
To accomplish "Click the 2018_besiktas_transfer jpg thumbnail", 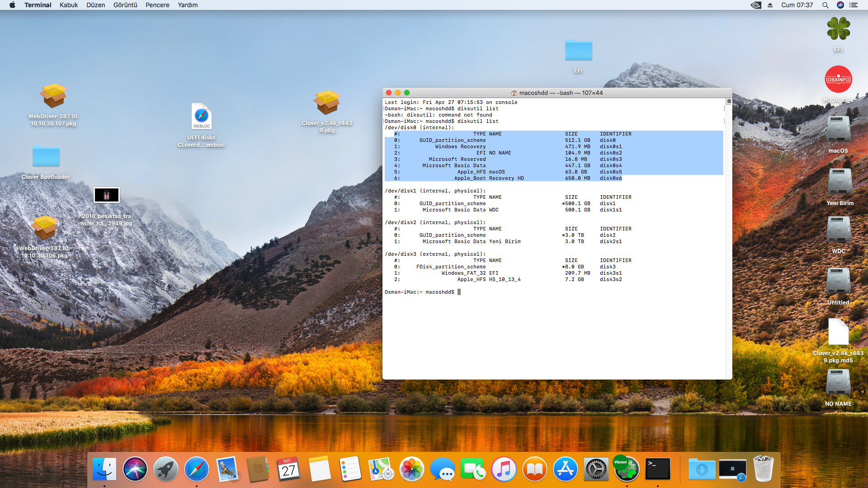I will (x=107, y=195).
